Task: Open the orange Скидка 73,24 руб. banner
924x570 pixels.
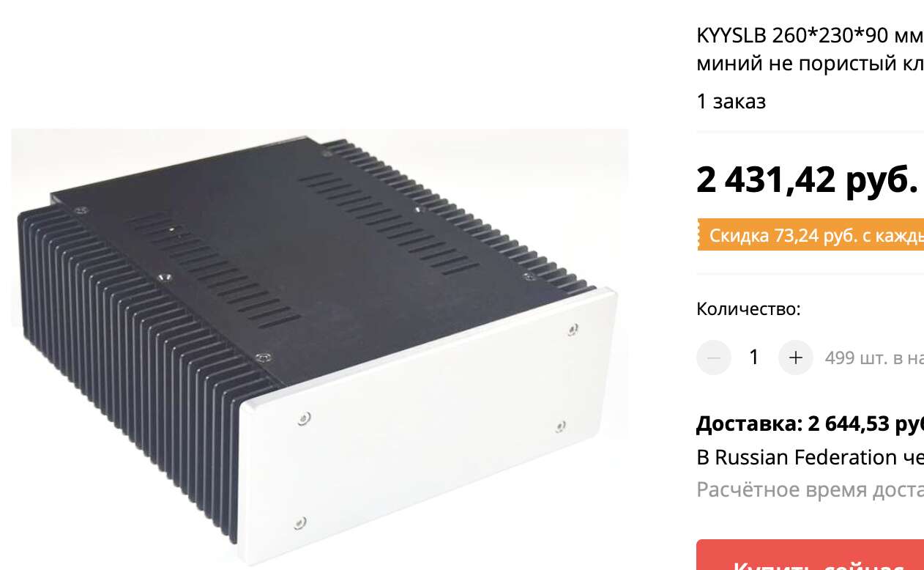Action: coord(810,235)
